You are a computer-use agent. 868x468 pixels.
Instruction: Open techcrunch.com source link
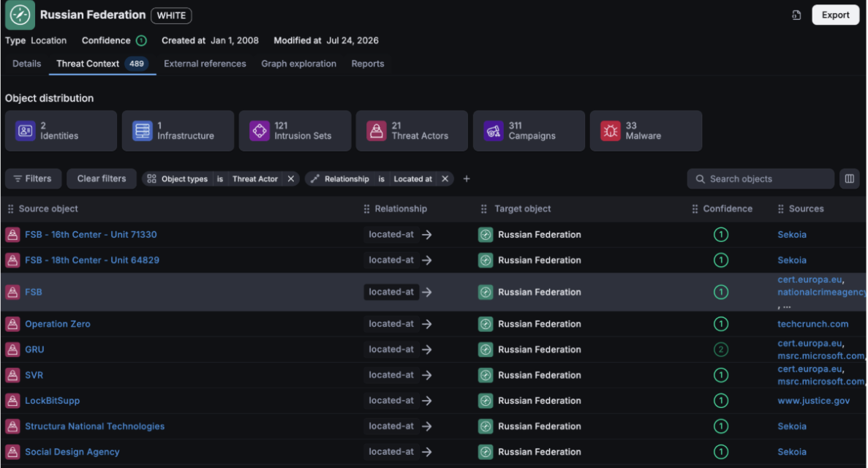pos(812,324)
